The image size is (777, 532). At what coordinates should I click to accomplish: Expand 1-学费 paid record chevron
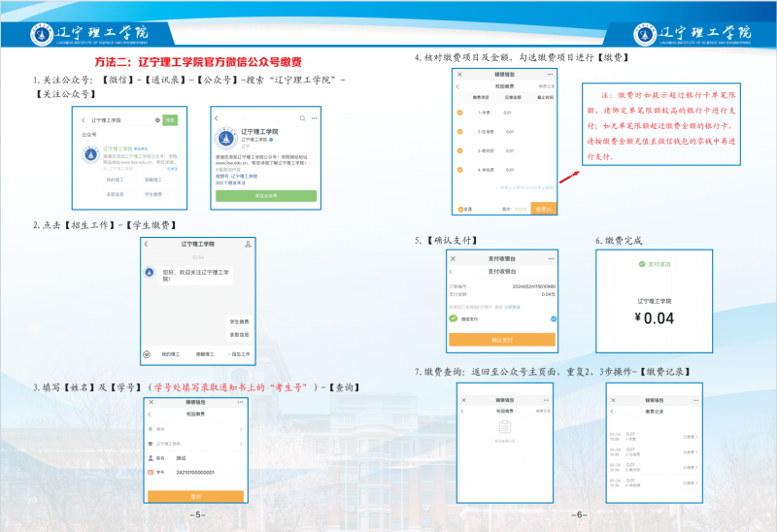pyautogui.click(x=696, y=437)
